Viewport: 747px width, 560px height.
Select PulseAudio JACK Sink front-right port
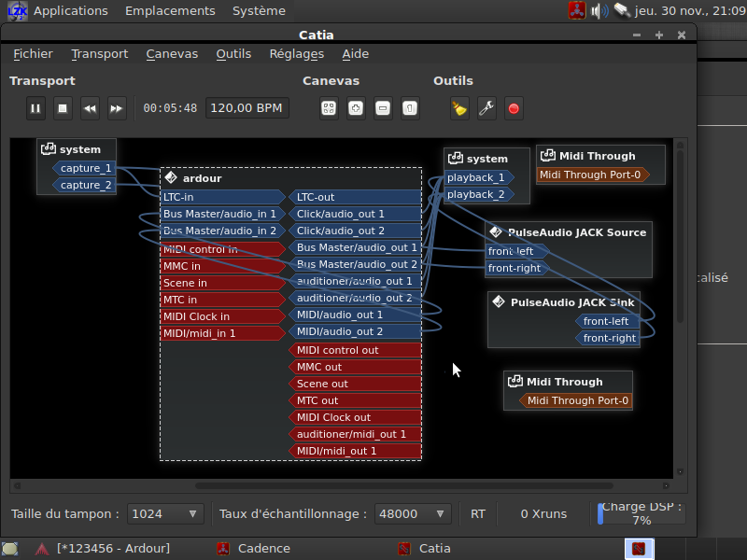(608, 338)
